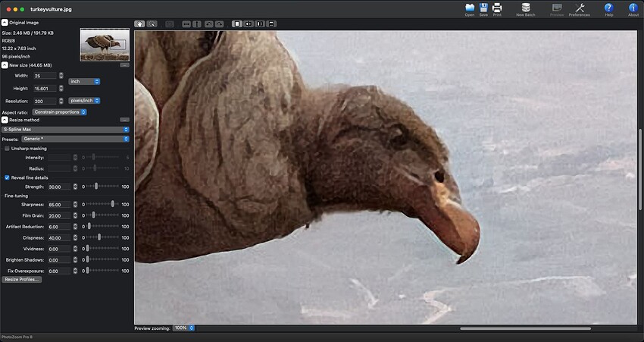The width and height of the screenshot is (644, 342).
Task: Click the Fix Overexposure slider
Action: (103, 271)
